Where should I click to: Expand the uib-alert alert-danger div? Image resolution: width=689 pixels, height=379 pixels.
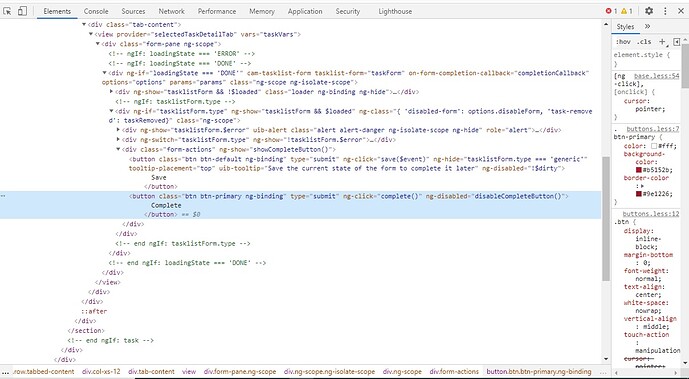pos(118,130)
